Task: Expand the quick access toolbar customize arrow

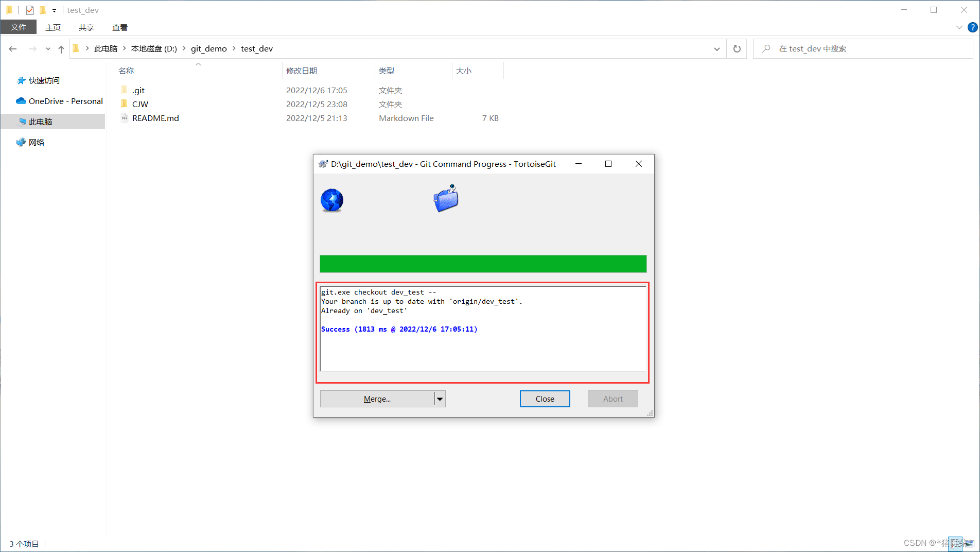Action: [54, 10]
